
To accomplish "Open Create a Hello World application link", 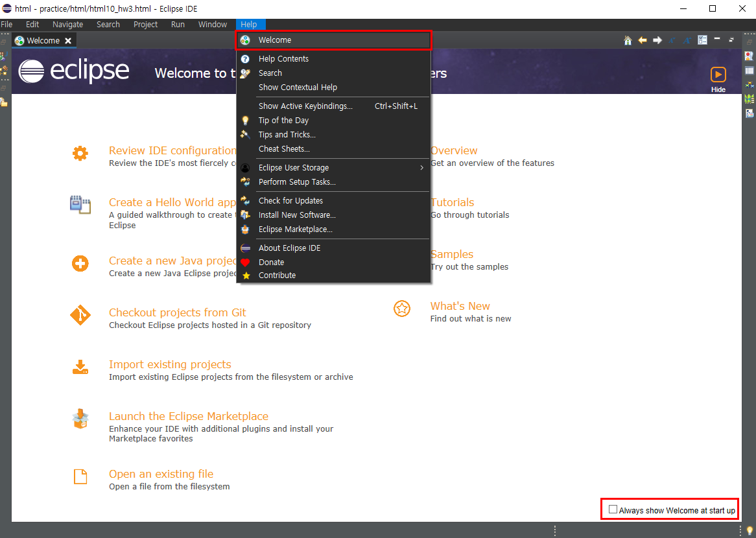I will pos(172,202).
